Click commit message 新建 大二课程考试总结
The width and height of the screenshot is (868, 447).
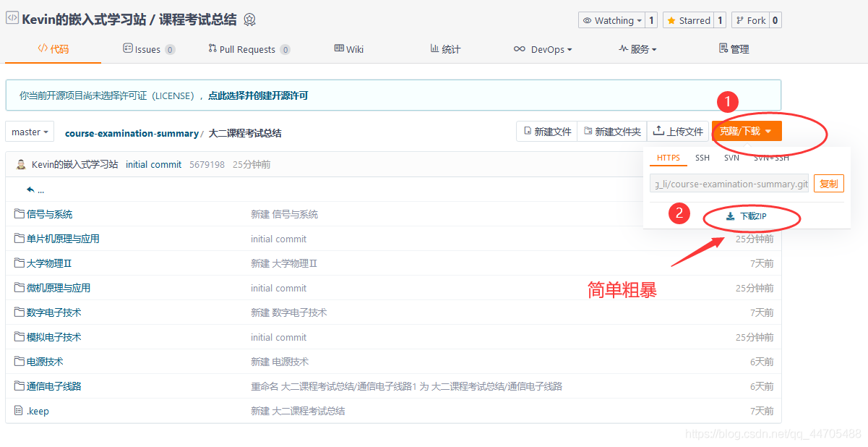click(x=298, y=411)
